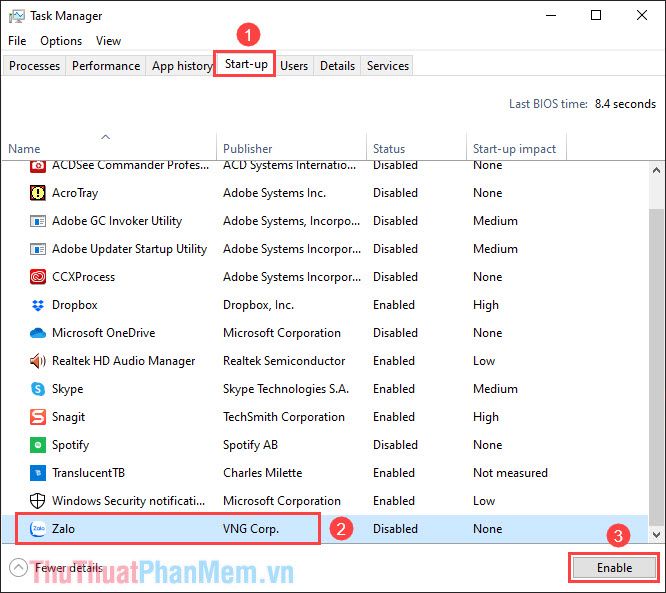666x593 pixels.
Task: Click the Snagit app icon
Action: pos(38,417)
